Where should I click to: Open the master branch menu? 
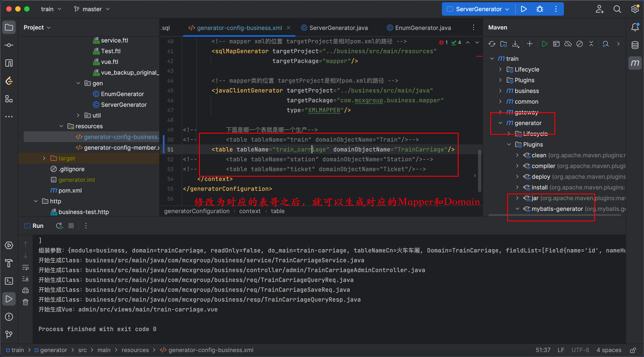(x=92, y=9)
